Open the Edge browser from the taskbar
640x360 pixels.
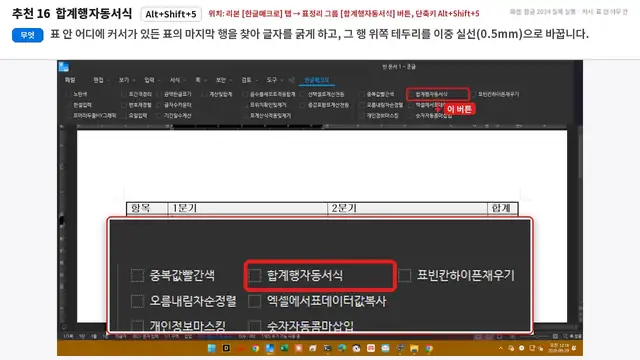click(x=342, y=348)
